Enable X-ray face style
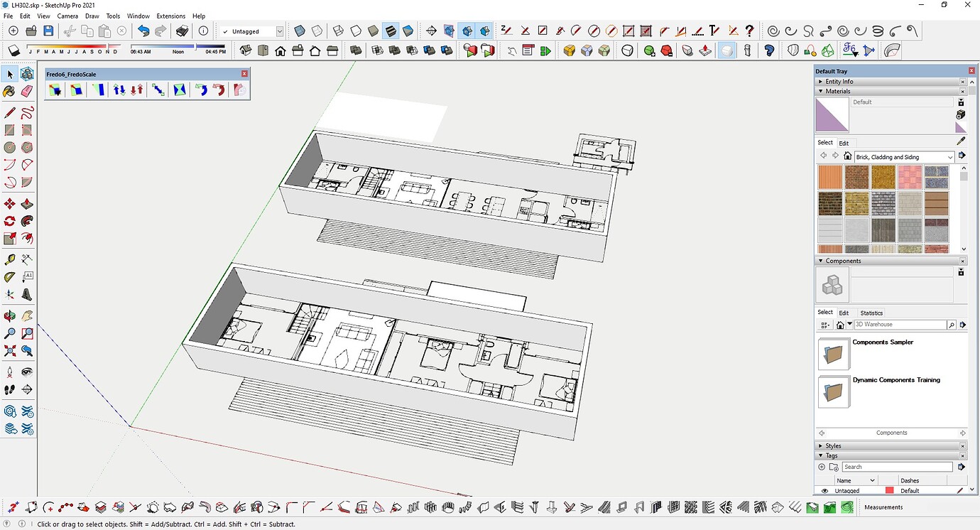 [x=300, y=31]
